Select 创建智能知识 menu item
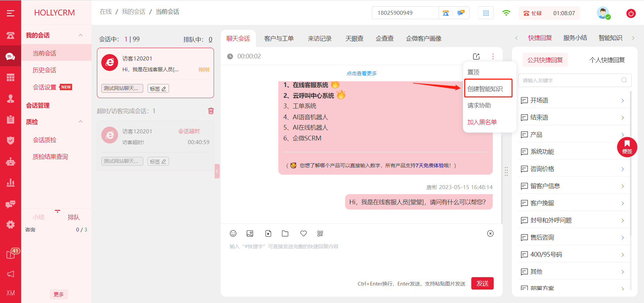 tap(485, 89)
